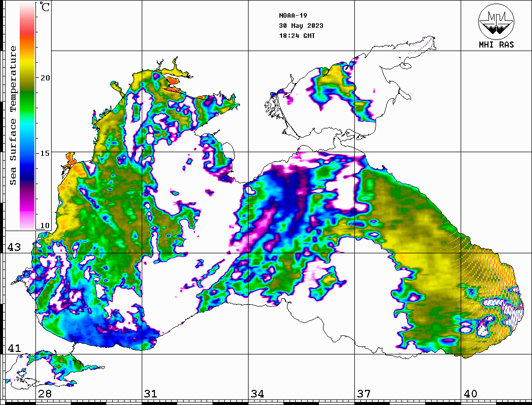Click the latitude label '41'
Image resolution: width=532 pixels, height=405 pixels.
pos(14,348)
